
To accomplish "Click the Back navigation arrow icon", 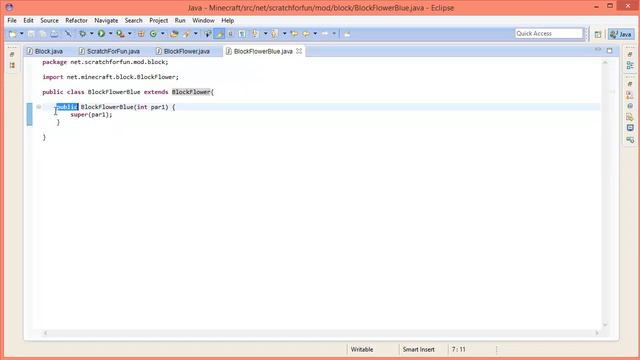I will pos(306,34).
